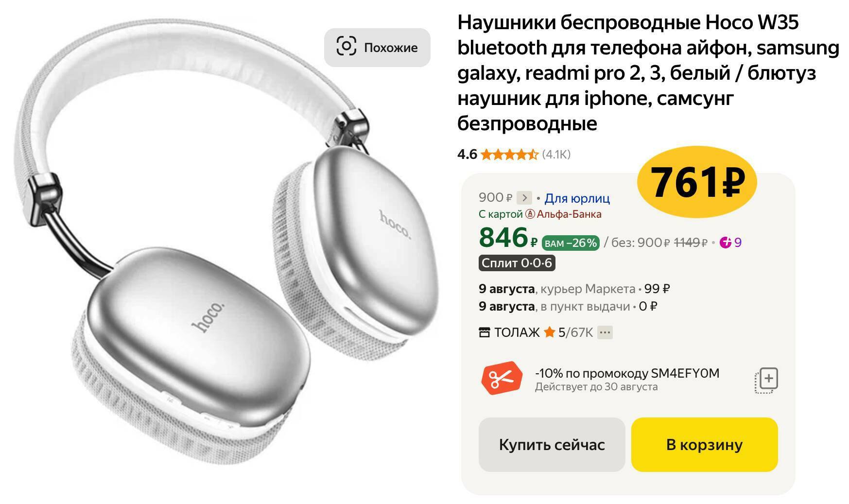Image resolution: width=849 pixels, height=504 pixels.
Task: Select the promo code SM4EFY0M text
Action: point(685,373)
